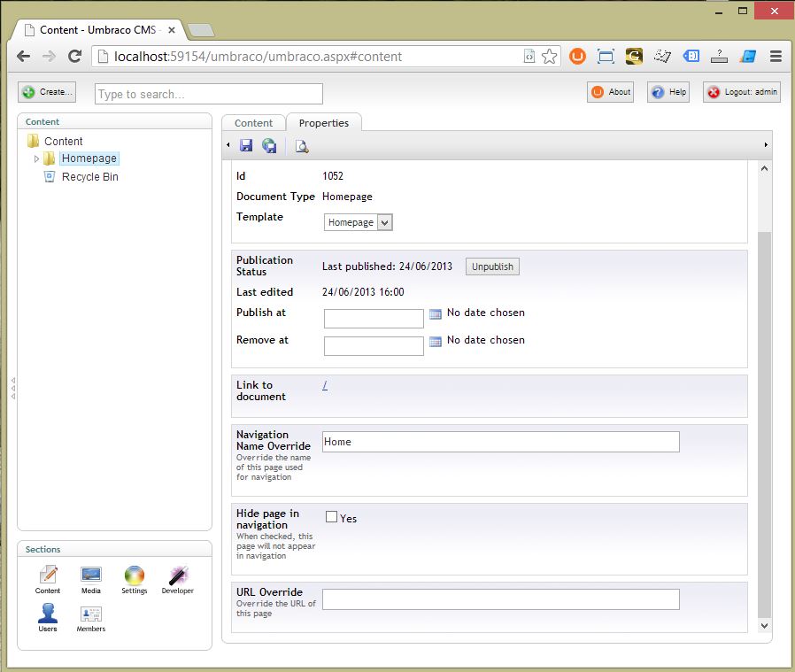Click the Publish at date field

coord(374,319)
